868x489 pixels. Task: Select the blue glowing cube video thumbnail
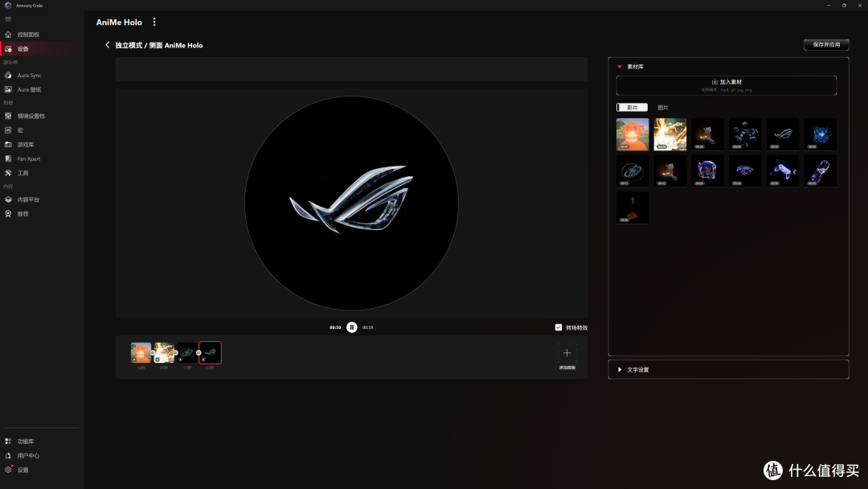pos(821,134)
